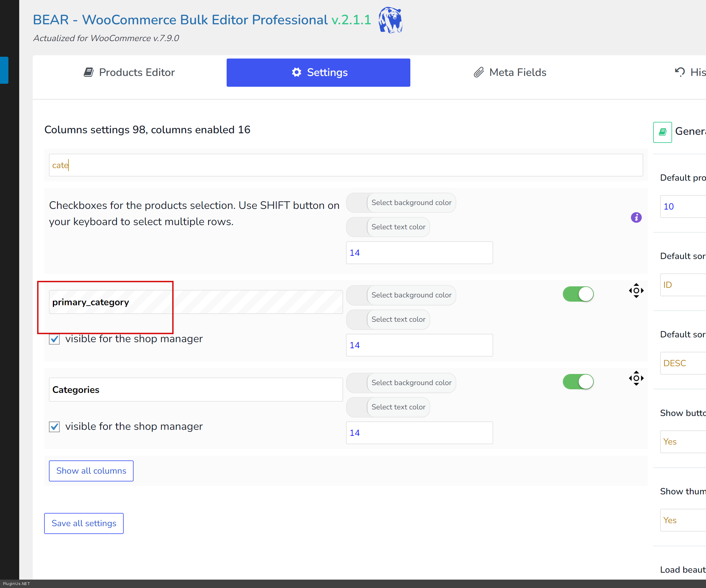Open the Show button Yes dropdown
Image resolution: width=706 pixels, height=588 pixels.
(x=683, y=442)
